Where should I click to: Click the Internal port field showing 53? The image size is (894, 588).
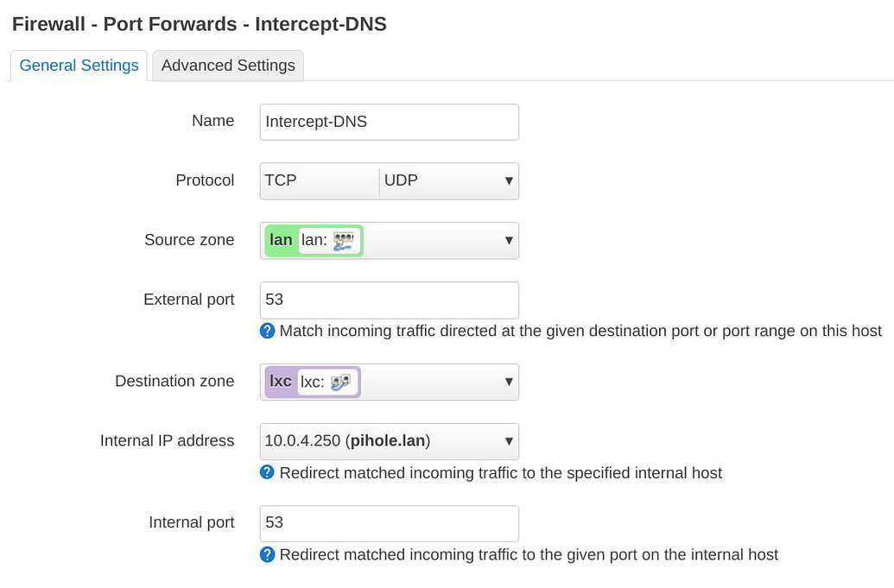click(x=389, y=523)
